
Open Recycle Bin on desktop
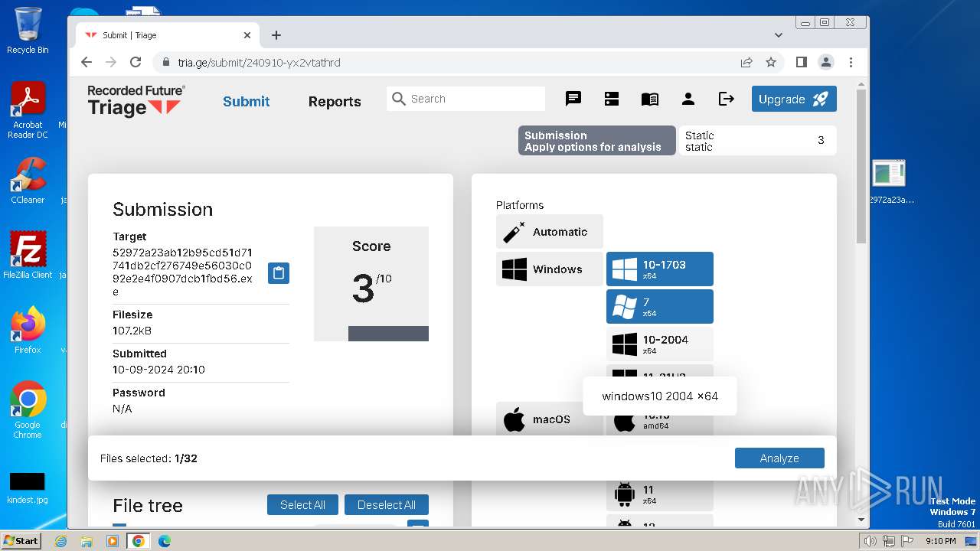(28, 31)
